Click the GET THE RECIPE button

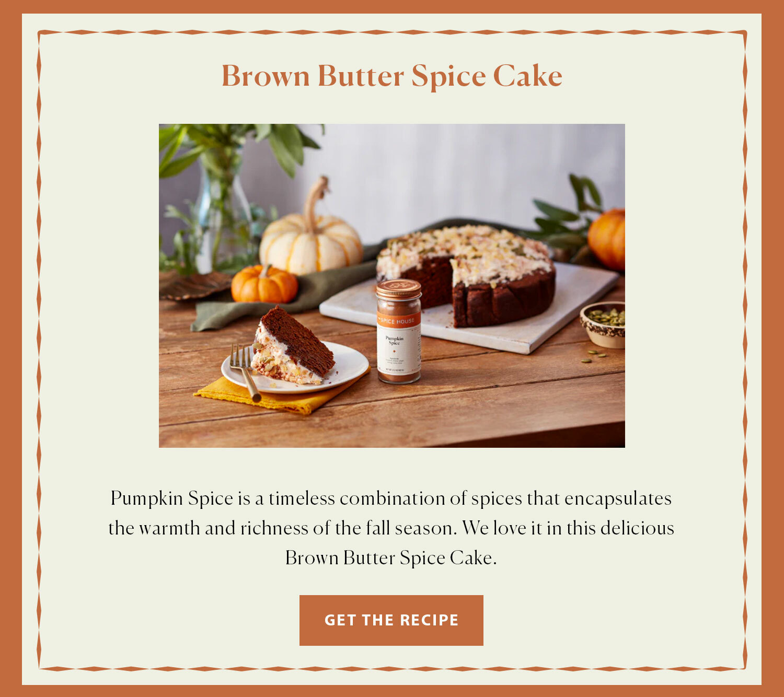[391, 620]
